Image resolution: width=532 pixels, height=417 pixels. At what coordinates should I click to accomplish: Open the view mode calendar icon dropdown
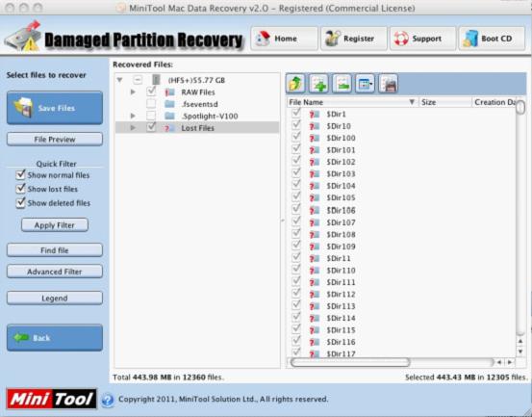[x=365, y=84]
